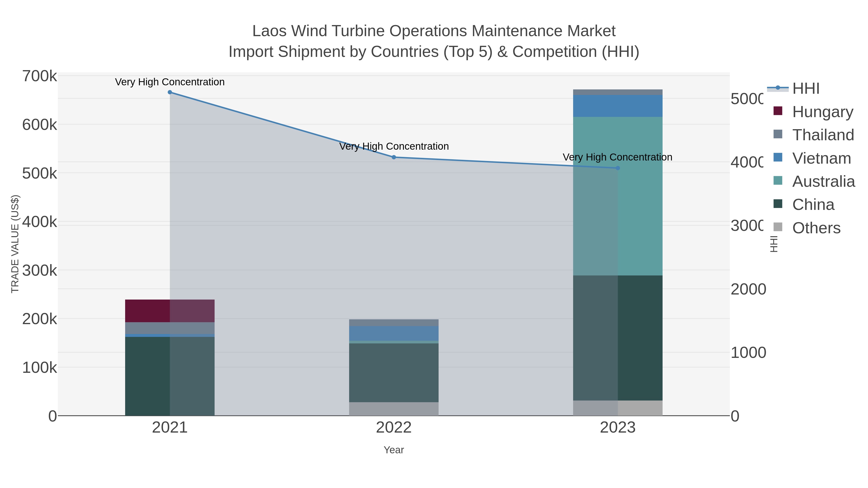Click the TRADE VALUE (US$) axis title

tap(15, 244)
